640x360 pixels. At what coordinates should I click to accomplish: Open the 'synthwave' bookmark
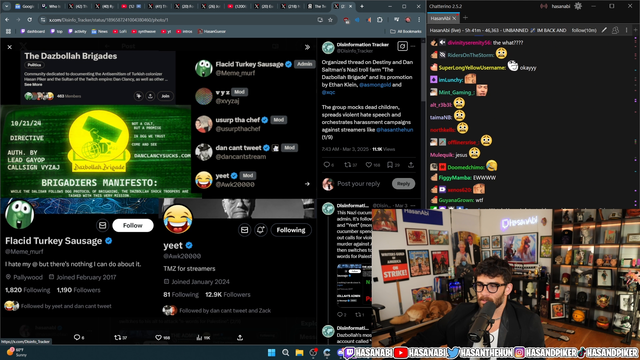(144, 31)
